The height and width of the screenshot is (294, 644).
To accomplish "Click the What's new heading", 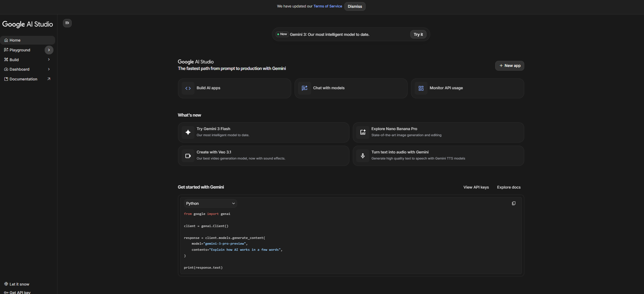I will 189,115.
